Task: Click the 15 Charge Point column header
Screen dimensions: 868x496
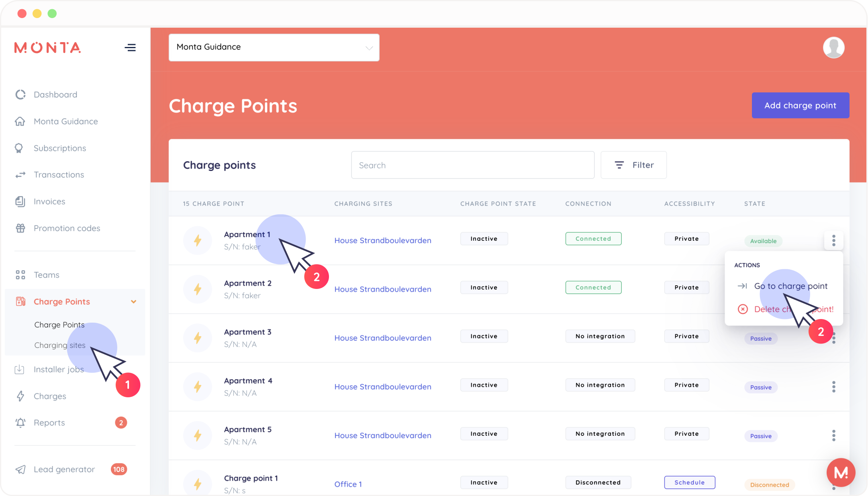Action: point(213,204)
